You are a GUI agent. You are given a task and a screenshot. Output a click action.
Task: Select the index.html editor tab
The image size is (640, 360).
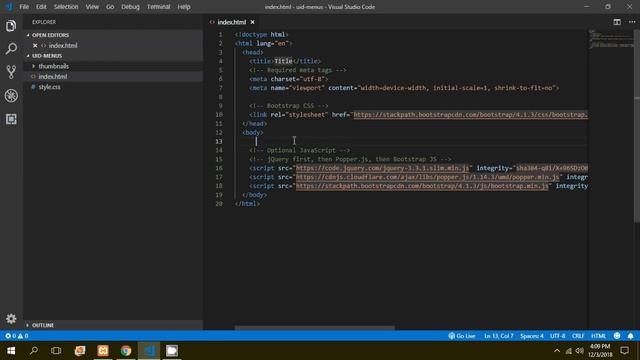tap(231, 22)
